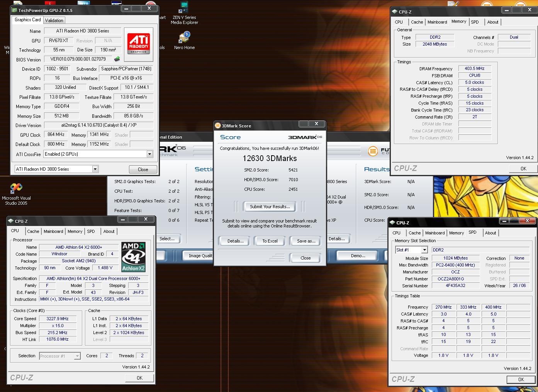
Task: Click OK in CPU-Z Memory timings window
Action: [523, 168]
